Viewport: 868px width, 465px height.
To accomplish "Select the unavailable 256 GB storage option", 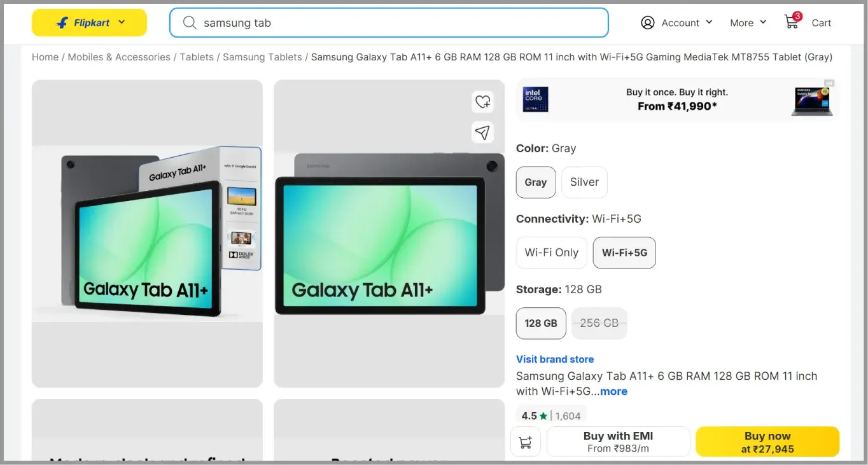I will [599, 323].
